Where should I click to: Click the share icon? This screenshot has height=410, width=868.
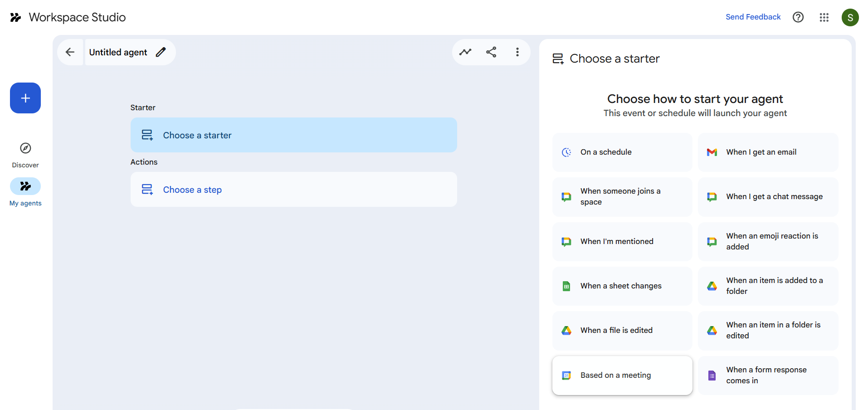click(491, 52)
